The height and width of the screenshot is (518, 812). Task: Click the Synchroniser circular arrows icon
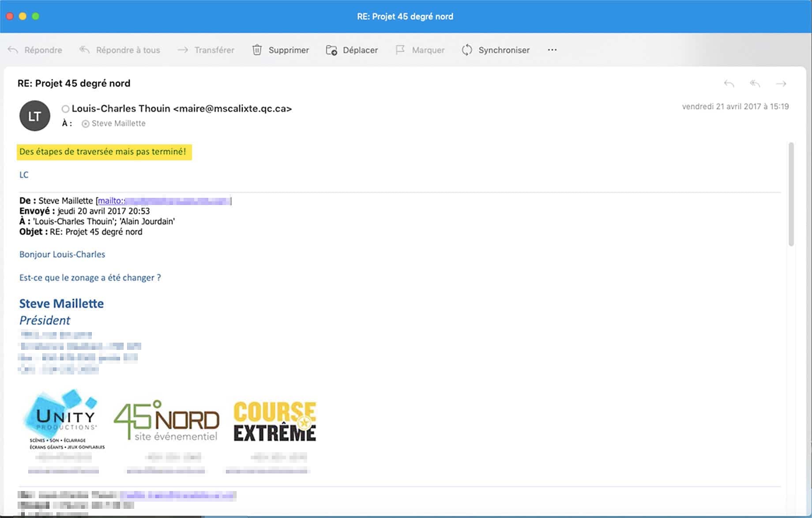(467, 50)
